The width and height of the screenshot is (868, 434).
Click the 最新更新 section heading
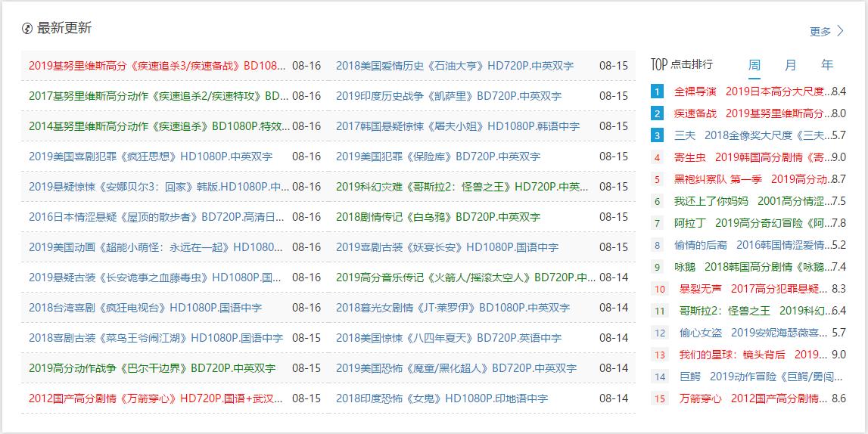point(64,29)
